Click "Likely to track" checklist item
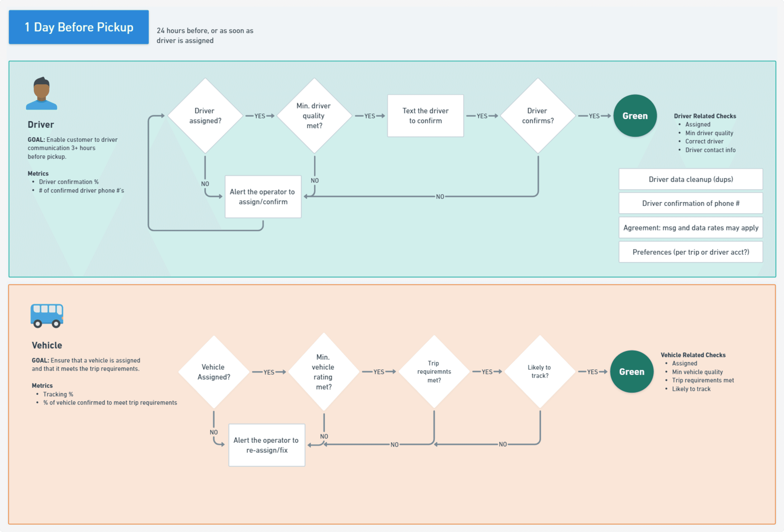Image resolution: width=784 pixels, height=532 pixels. (691, 389)
